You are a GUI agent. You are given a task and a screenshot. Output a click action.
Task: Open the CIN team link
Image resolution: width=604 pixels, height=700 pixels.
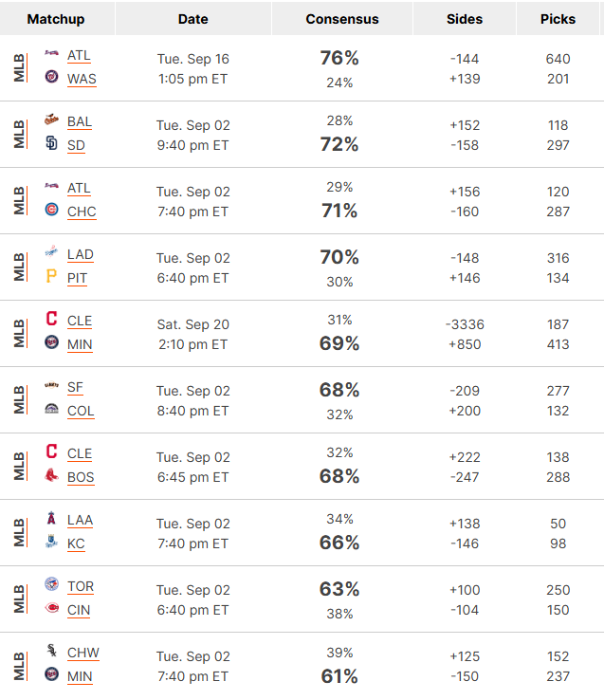pos(79,610)
